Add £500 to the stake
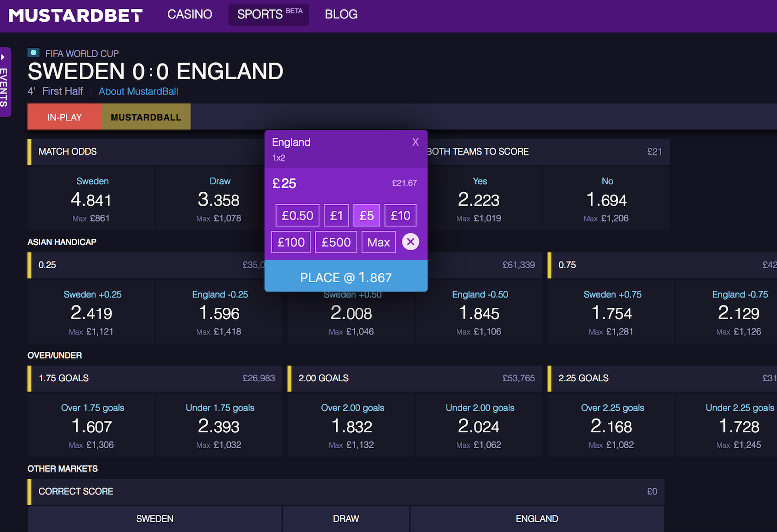 (x=336, y=242)
